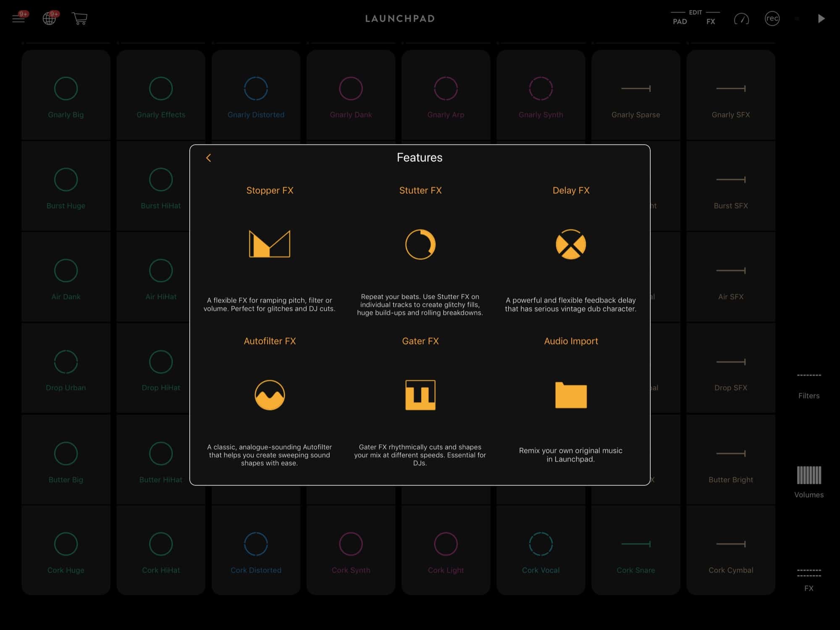
Task: Navigate back using the back arrow
Action: pos(209,158)
